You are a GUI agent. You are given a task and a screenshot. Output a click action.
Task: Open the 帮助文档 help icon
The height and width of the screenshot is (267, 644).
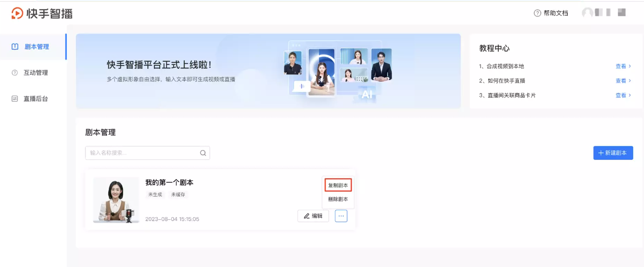pos(537,13)
